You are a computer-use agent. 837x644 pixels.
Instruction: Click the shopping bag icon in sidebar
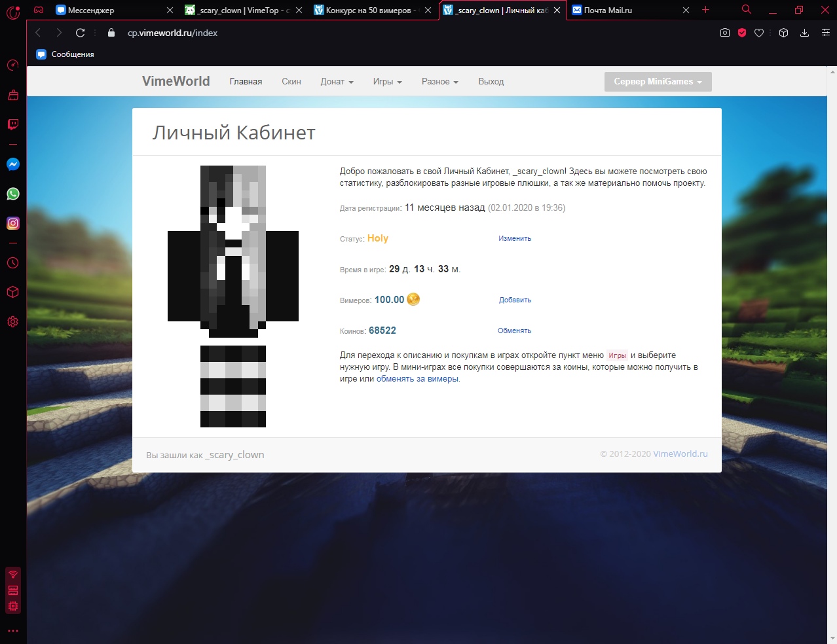[x=13, y=95]
